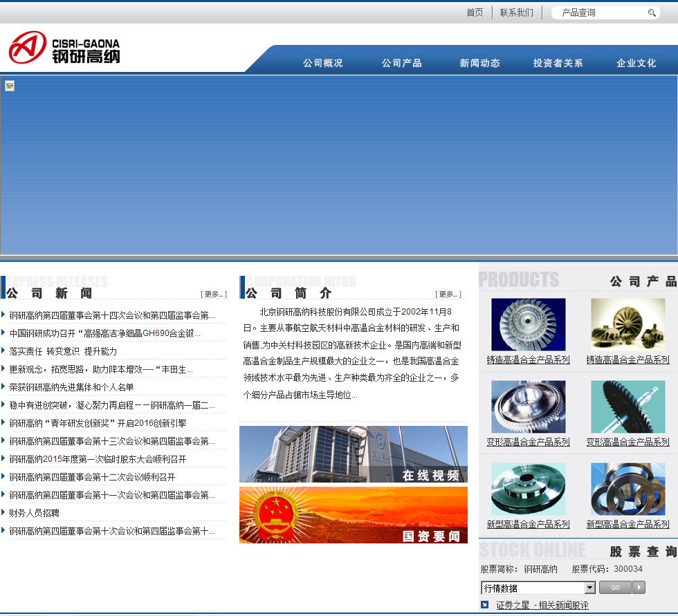
Task: Click the green disk product image
Action: click(529, 489)
